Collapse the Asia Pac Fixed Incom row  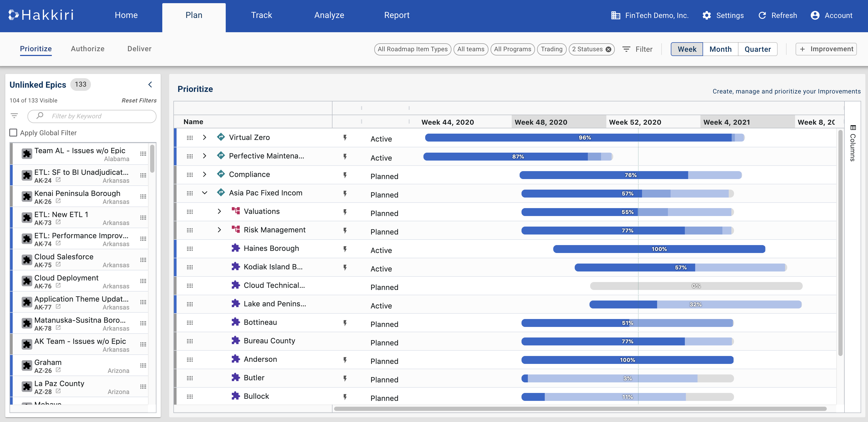click(x=205, y=193)
